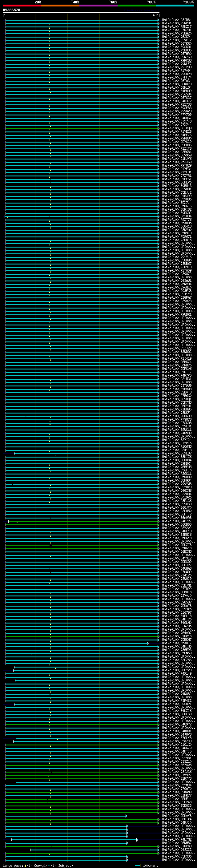Viewport: 197px width, 868px height.
Task: Select hit label UniRef100_B7FF74
Action: click(x=177, y=78)
